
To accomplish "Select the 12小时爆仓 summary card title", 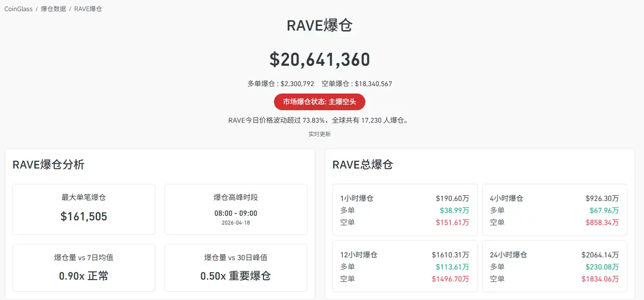I will coord(358,255).
